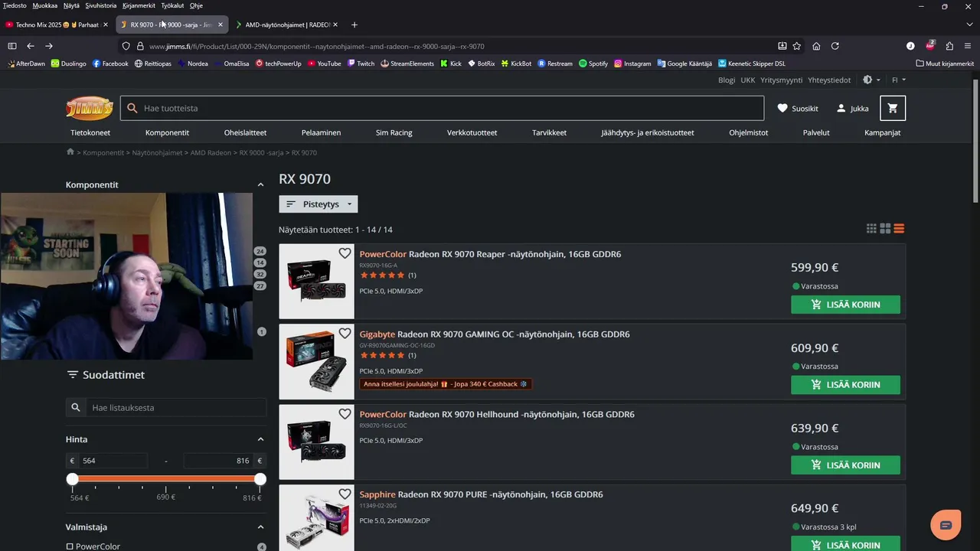Click the Cashback promo banner
980x551 pixels.
446,384
